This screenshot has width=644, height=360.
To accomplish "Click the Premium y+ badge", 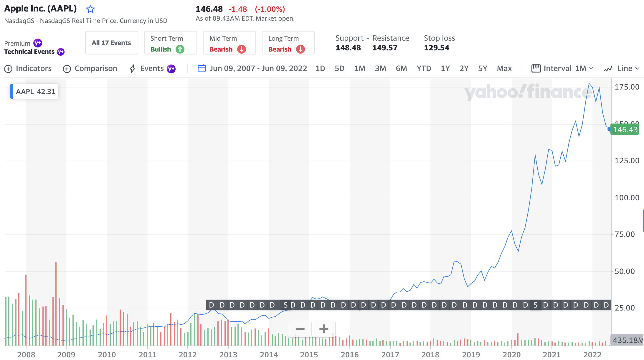I will click(38, 43).
